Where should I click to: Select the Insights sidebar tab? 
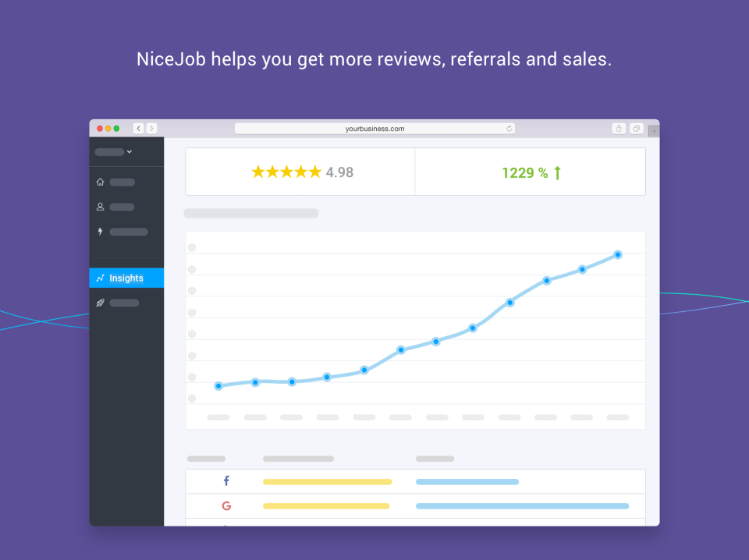click(126, 278)
